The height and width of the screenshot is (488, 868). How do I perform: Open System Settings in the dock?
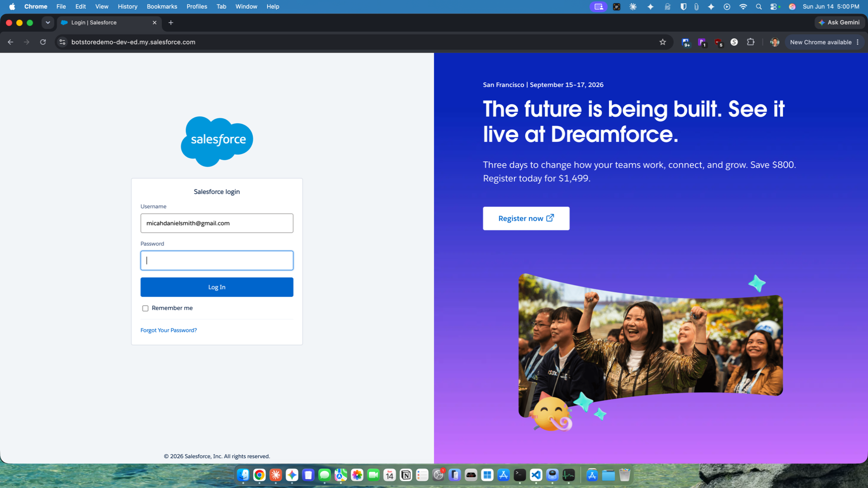point(439,475)
